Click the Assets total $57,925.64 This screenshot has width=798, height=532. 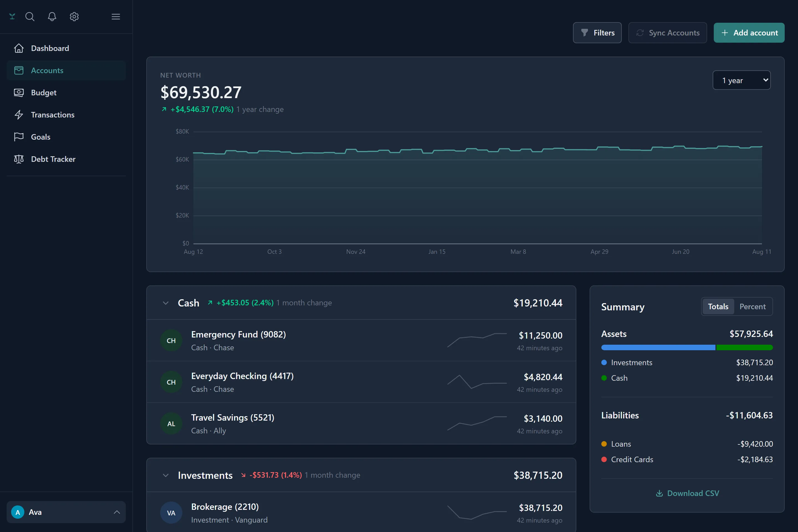[x=751, y=334]
